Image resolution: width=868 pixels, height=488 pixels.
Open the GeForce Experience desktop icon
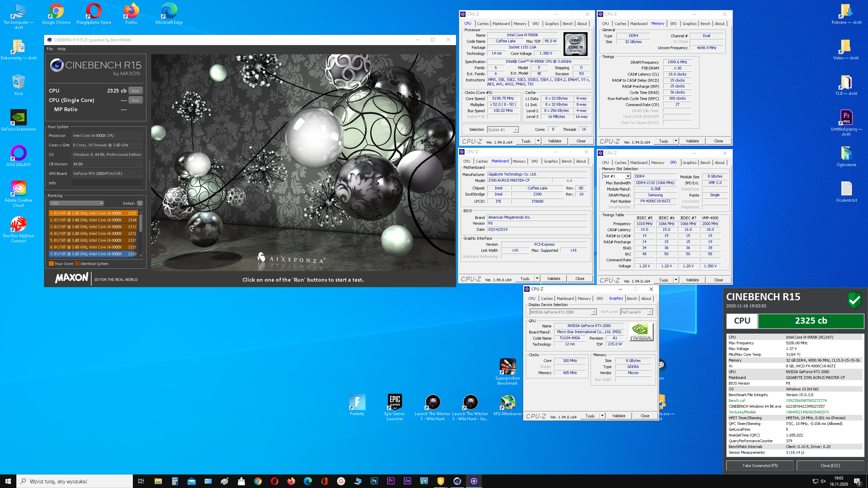pyautogui.click(x=19, y=120)
